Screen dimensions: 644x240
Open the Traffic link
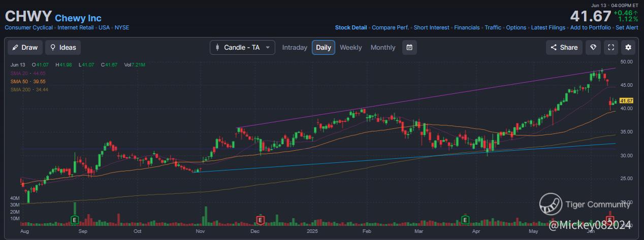click(493, 27)
